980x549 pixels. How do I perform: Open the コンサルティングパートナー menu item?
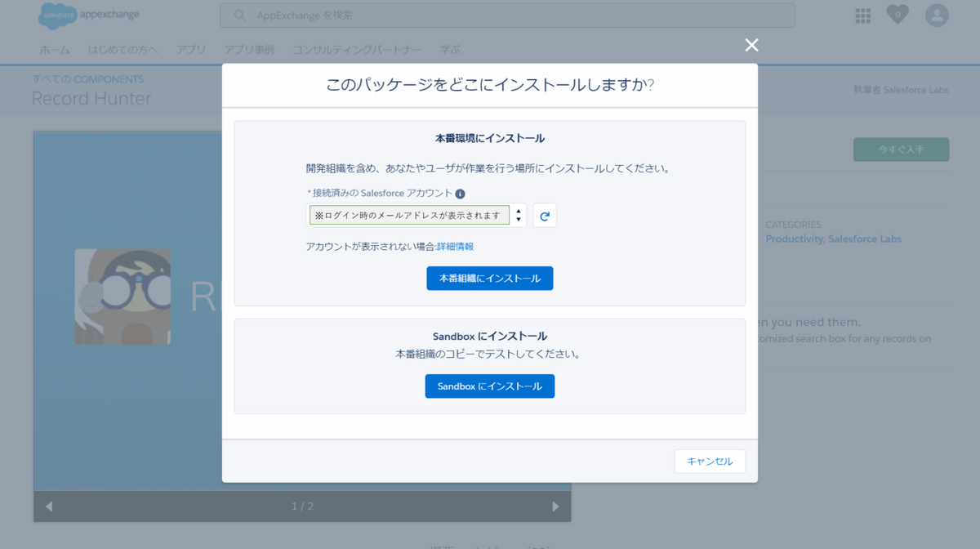tap(357, 50)
